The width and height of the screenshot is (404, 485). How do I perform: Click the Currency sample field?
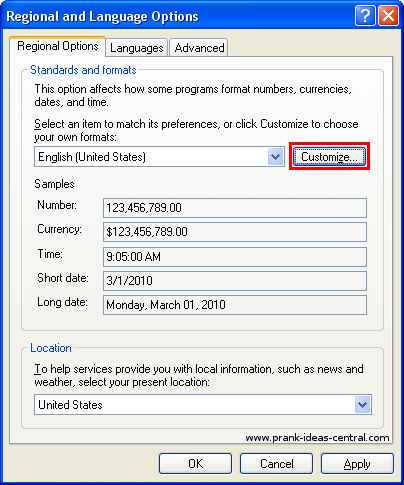pyautogui.click(x=235, y=232)
